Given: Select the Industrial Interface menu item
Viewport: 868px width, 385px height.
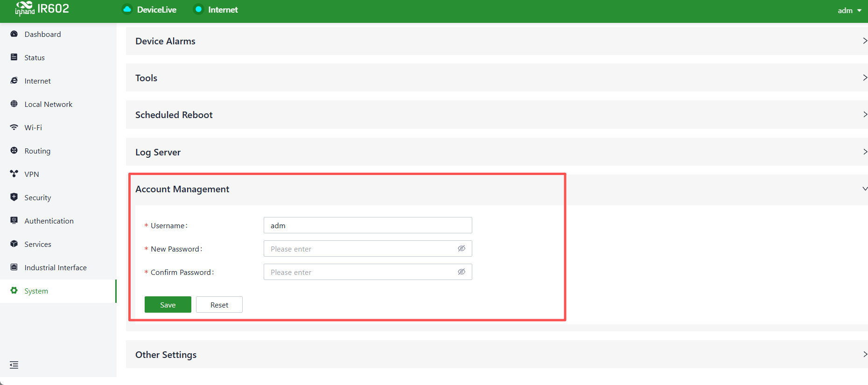Looking at the screenshot, I should [x=58, y=267].
